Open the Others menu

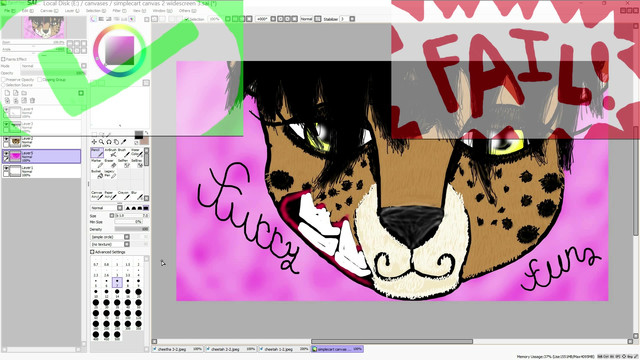(187, 11)
